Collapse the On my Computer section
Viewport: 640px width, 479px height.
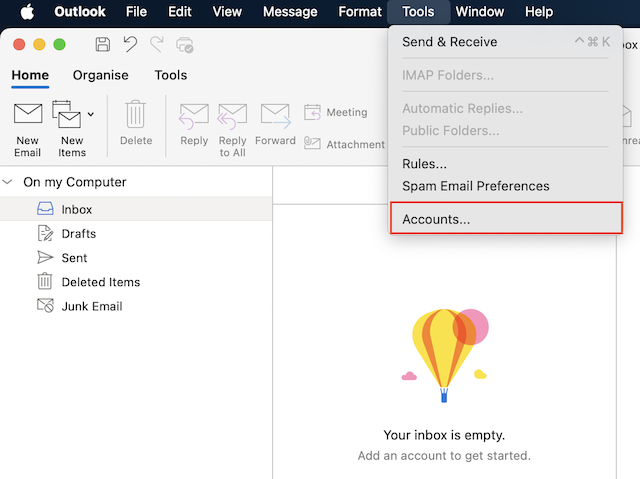[x=8, y=182]
